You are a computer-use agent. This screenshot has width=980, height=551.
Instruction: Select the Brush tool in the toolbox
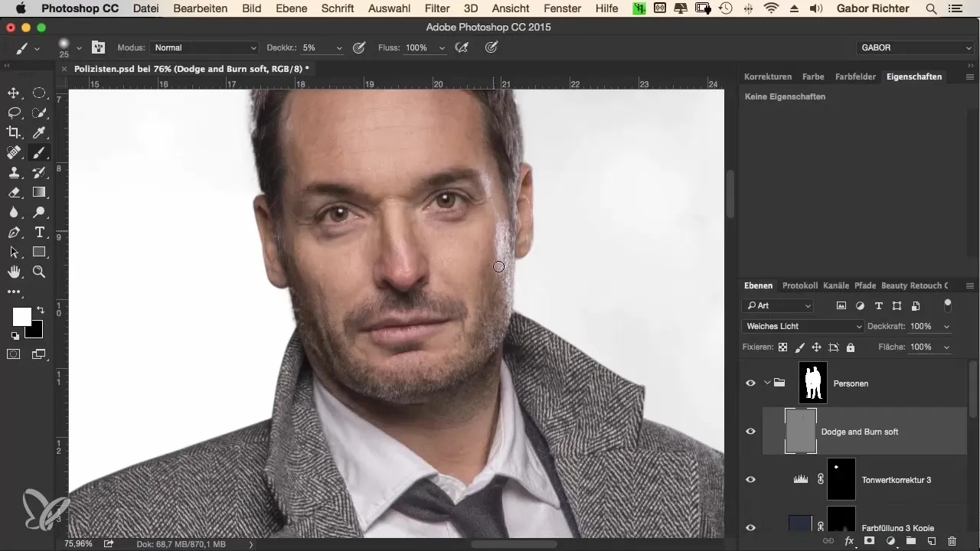click(x=39, y=152)
